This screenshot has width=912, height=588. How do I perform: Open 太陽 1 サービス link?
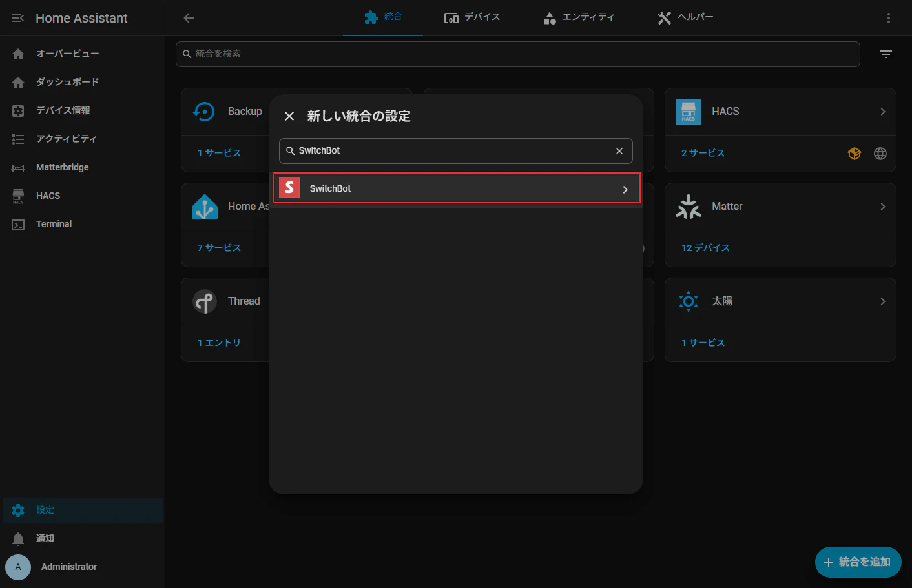tap(703, 343)
